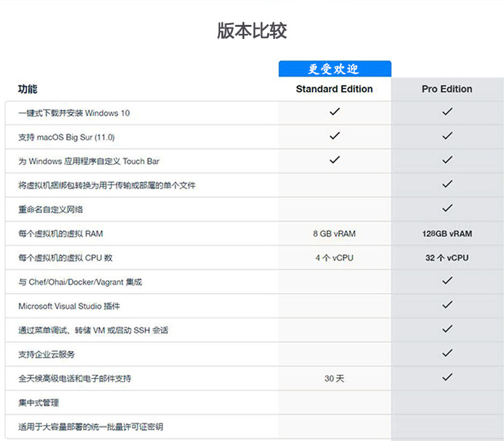Click Standard Edition checkmark for Windows 10 install

tap(334, 112)
